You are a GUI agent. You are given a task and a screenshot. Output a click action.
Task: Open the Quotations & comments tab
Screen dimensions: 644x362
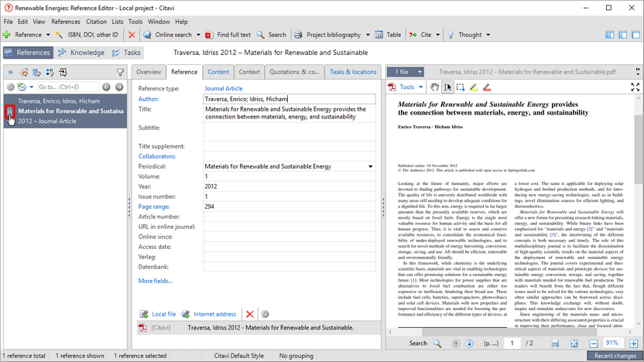[x=294, y=72]
